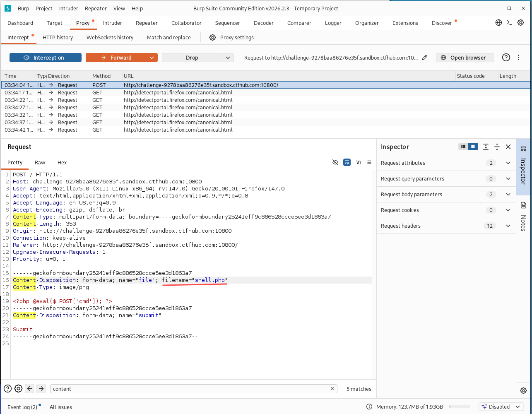This screenshot has width=532, height=414.
Task: Click the Inspector expand all sections icon
Action: (x=486, y=147)
